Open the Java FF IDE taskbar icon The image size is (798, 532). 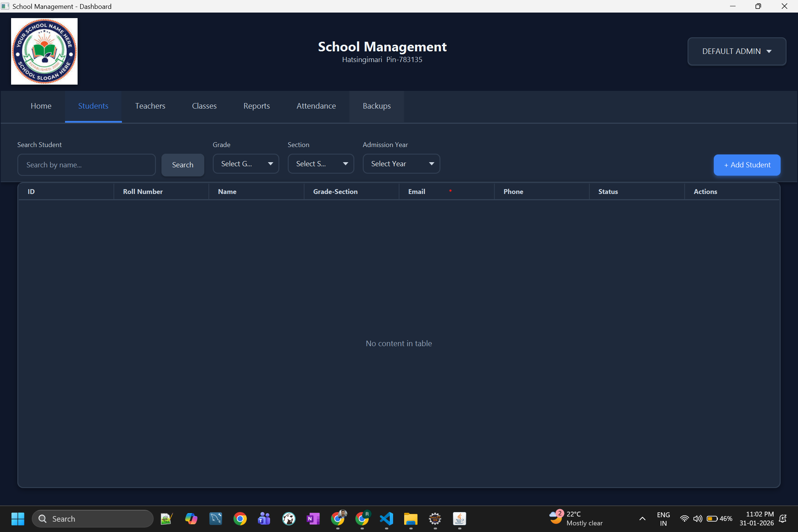pos(435,519)
